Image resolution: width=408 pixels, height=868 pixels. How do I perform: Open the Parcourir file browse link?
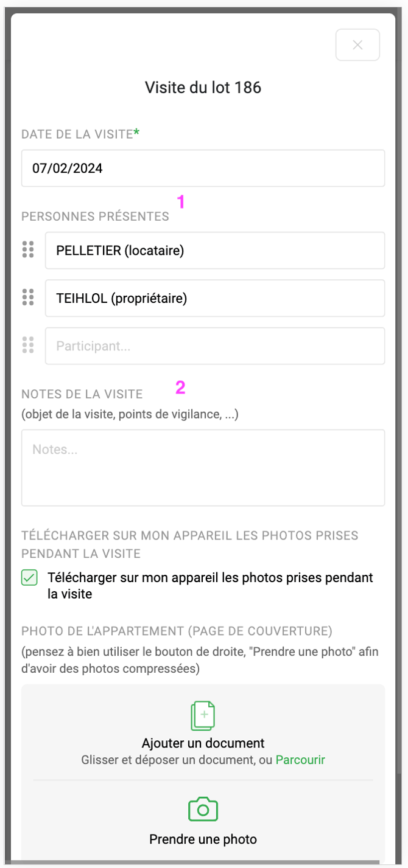click(300, 760)
